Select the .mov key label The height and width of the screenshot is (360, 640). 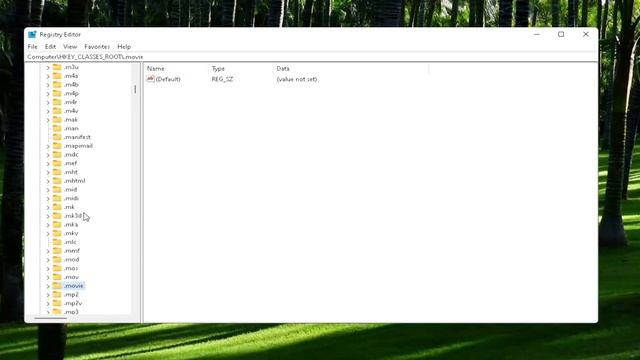(71, 277)
